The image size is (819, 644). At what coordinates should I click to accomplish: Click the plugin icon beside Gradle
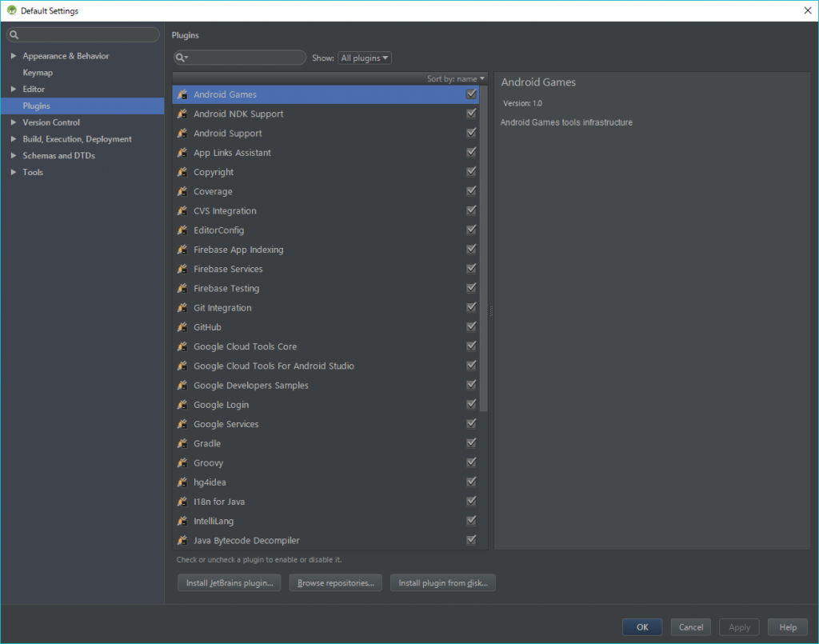coord(182,443)
